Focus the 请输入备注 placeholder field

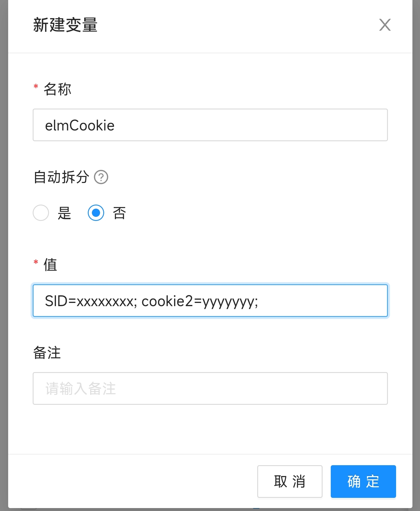pyautogui.click(x=210, y=389)
